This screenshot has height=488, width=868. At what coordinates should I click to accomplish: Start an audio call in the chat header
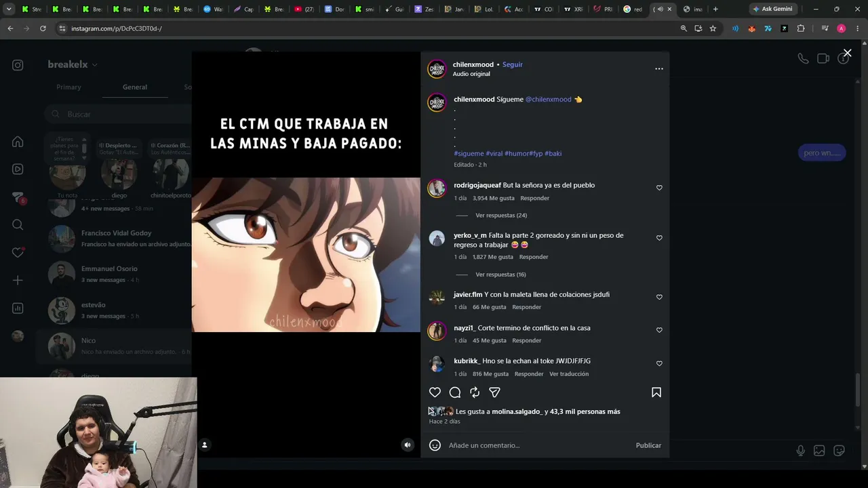(x=803, y=58)
